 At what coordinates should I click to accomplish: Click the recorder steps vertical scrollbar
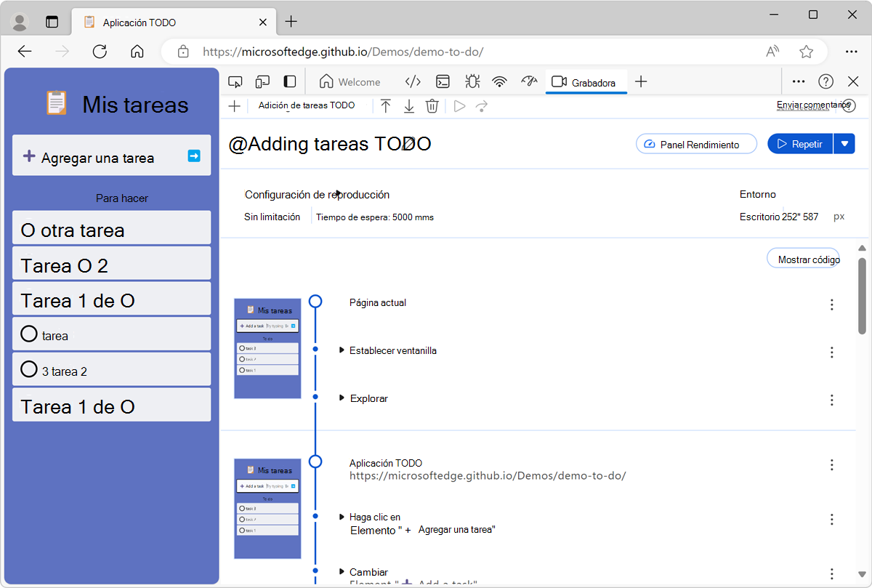coord(862,295)
